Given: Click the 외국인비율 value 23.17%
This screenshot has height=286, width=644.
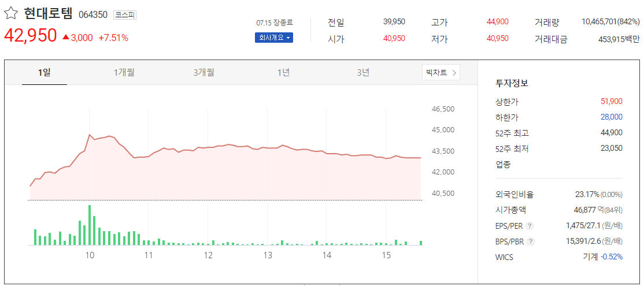Looking at the screenshot, I should [x=588, y=194].
